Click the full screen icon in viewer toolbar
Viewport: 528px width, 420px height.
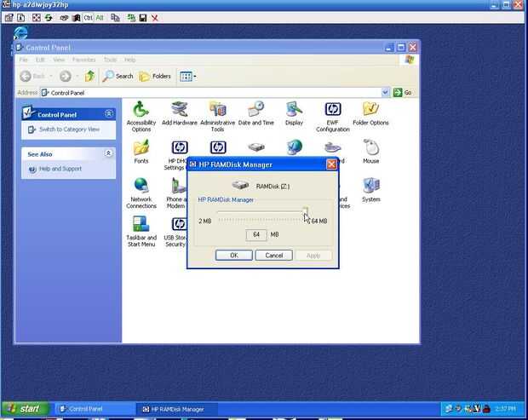click(x=37, y=18)
